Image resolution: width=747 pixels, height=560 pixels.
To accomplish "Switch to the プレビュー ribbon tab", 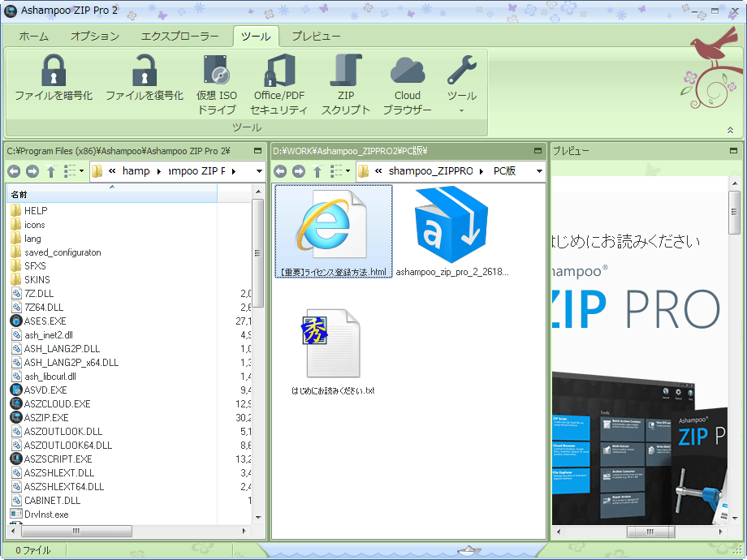I will pyautogui.click(x=316, y=37).
